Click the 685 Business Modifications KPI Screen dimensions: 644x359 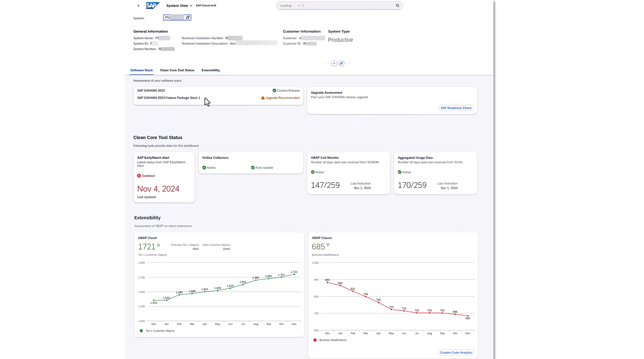pyautogui.click(x=318, y=247)
